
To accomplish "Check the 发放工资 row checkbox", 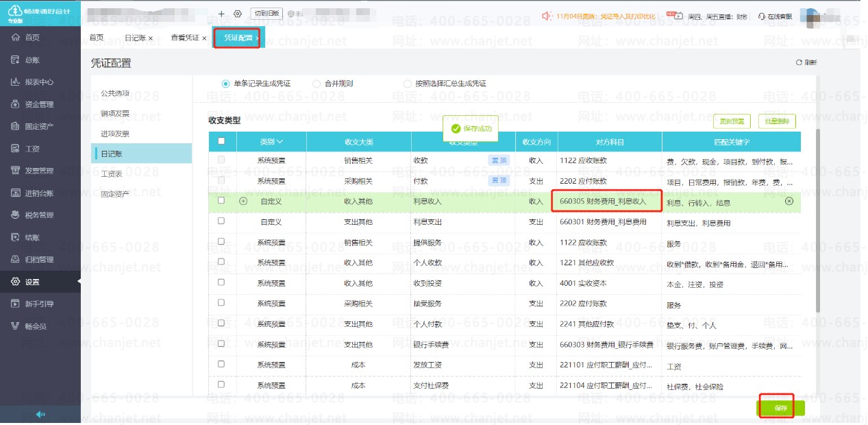I will pyautogui.click(x=221, y=364).
